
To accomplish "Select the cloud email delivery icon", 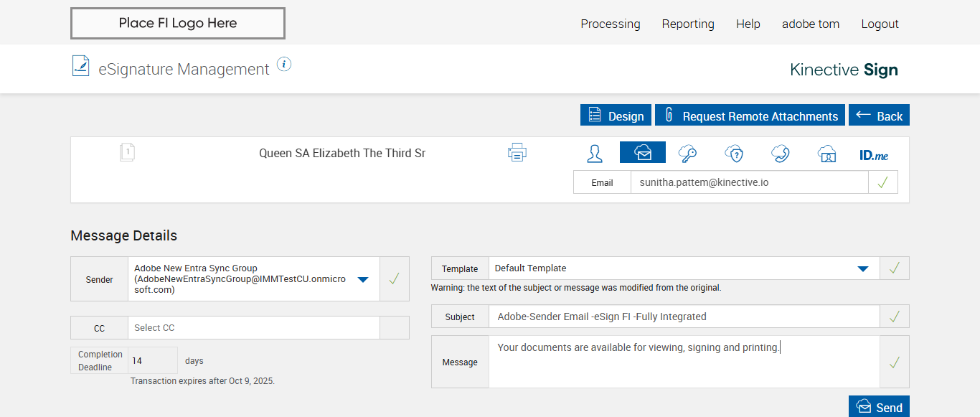I will pos(643,153).
